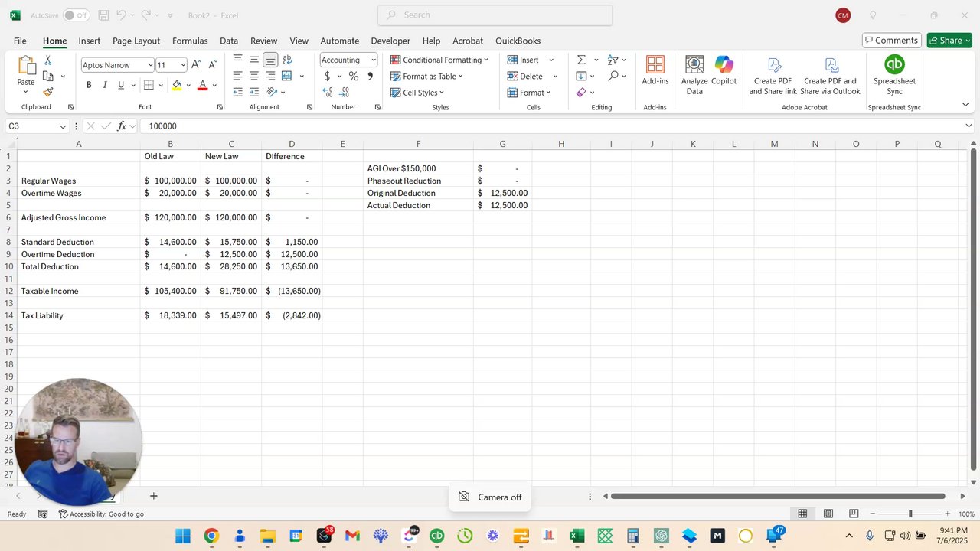The image size is (980, 551).
Task: Switch to the Data tab
Action: [x=229, y=41]
